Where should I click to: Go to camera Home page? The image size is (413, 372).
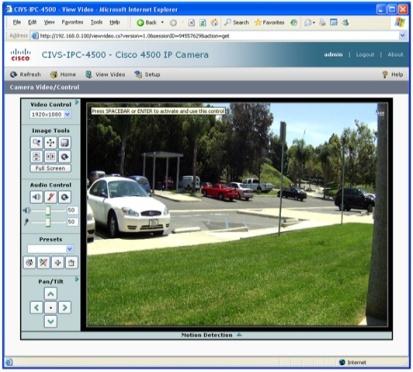[x=63, y=74]
